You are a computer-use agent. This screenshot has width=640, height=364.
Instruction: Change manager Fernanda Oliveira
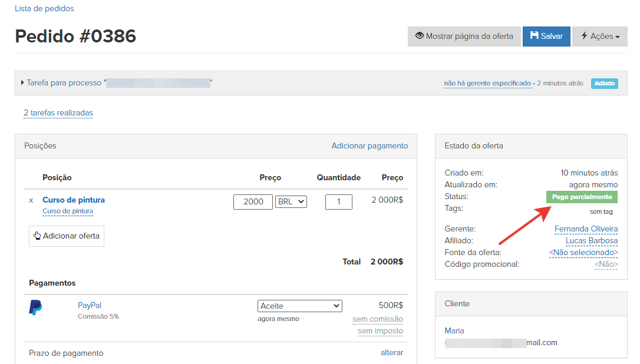point(586,229)
